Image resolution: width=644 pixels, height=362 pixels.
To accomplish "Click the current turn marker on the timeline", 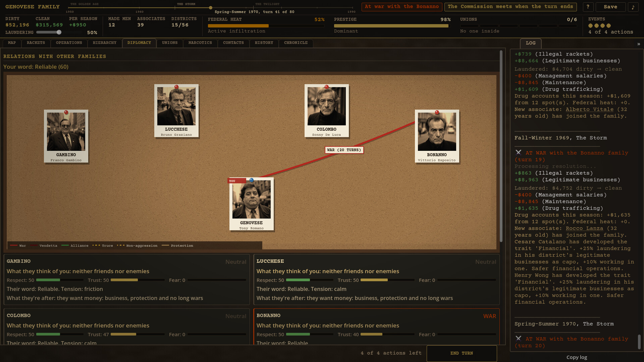I will pyautogui.click(x=210, y=7).
